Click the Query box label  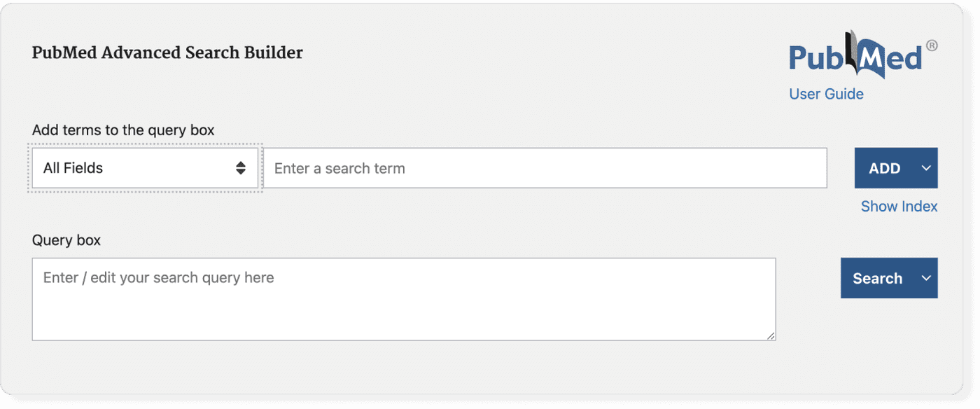66,240
